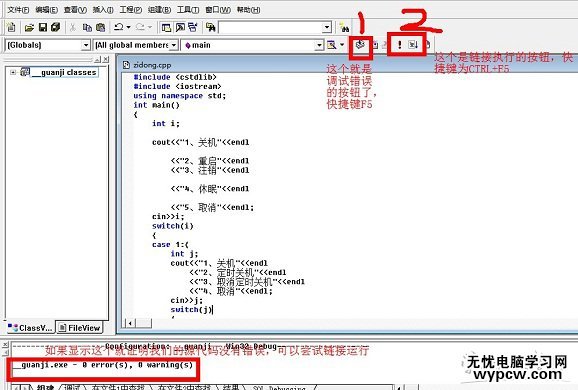Open the Redo history dropdown arrow
The width and height of the screenshot is (578, 390).
pos(150,27)
